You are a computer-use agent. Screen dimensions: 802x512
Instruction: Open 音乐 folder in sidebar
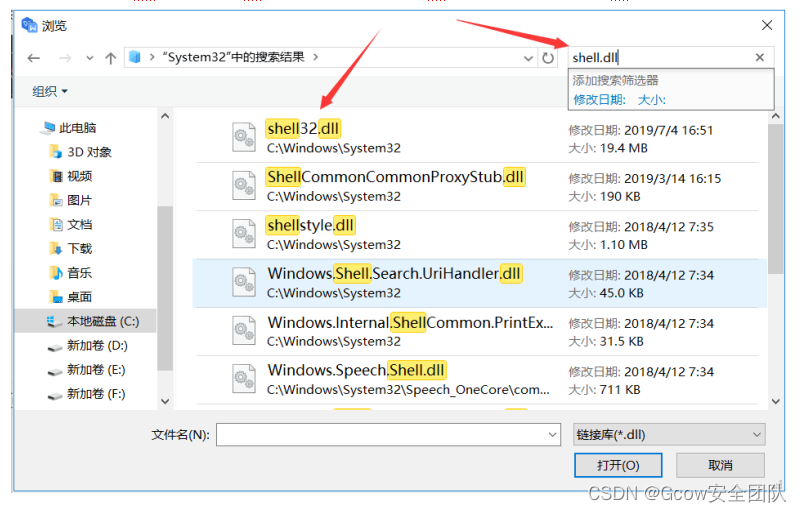click(x=71, y=273)
